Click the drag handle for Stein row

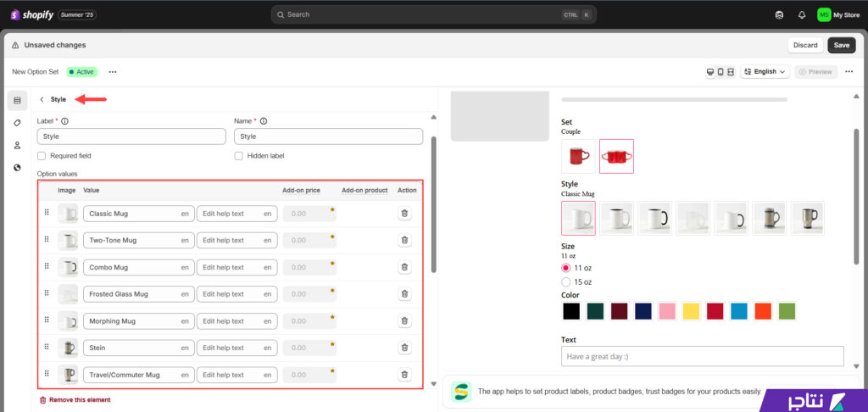pos(47,347)
